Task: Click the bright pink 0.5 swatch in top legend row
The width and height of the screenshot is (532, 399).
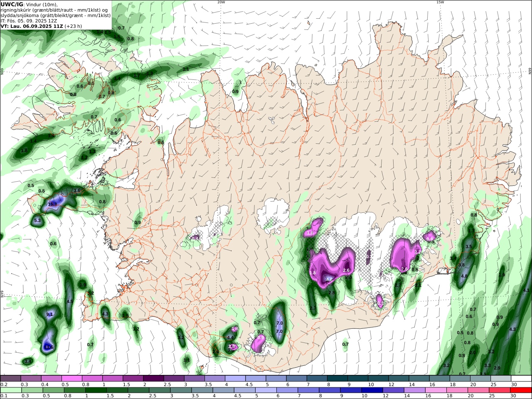Action: [x=71, y=379]
